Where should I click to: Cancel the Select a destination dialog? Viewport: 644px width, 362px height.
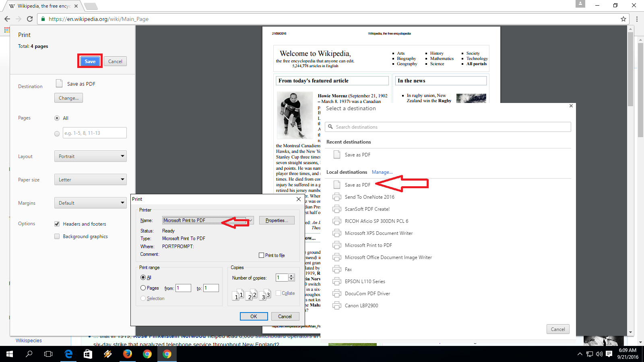pos(558,329)
